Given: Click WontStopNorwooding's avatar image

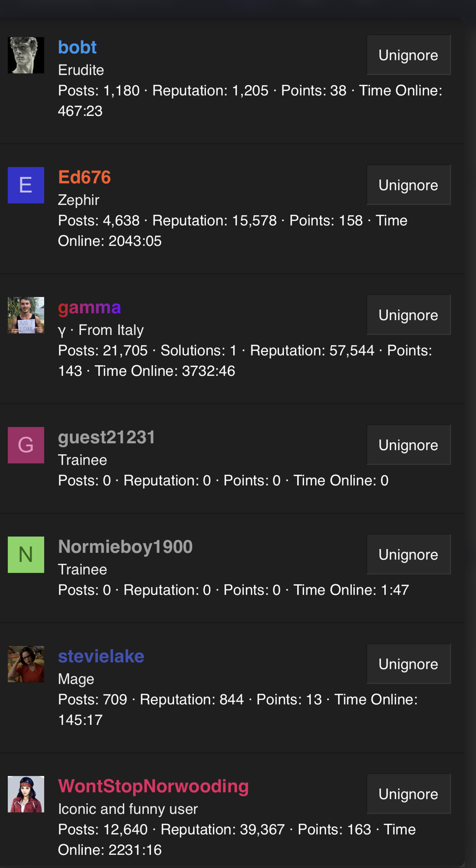Looking at the screenshot, I should click(26, 794).
